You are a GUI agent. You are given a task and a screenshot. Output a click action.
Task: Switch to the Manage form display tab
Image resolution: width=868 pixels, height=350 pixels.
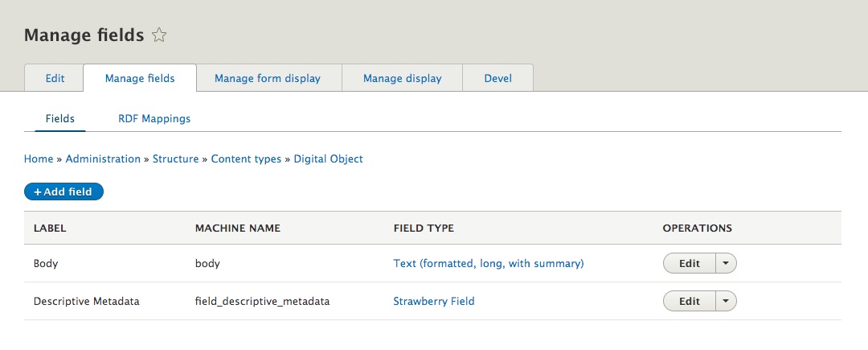(x=268, y=79)
